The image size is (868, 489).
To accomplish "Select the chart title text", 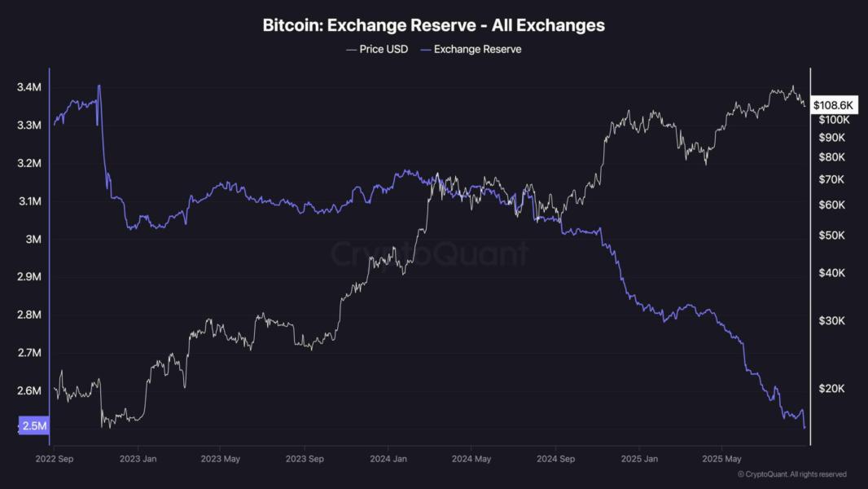I will [x=433, y=25].
